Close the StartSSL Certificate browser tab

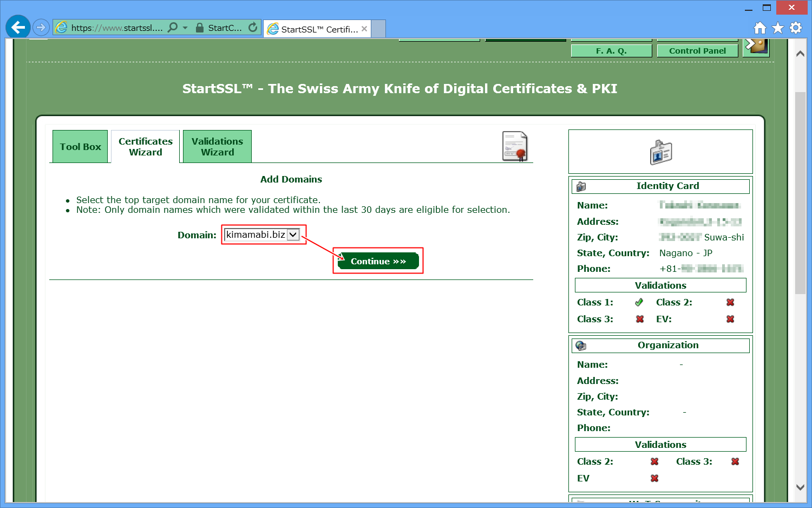364,29
